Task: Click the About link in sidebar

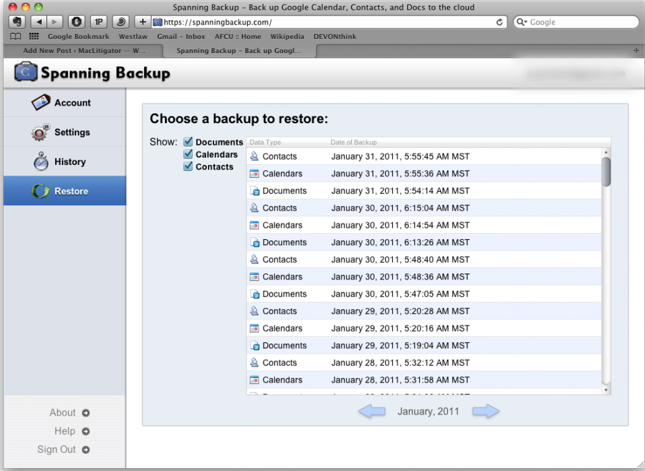Action: coord(63,413)
